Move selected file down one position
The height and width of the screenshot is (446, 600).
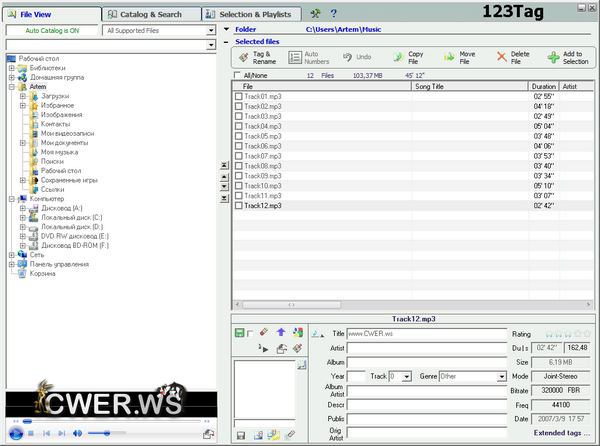pyautogui.click(x=225, y=187)
